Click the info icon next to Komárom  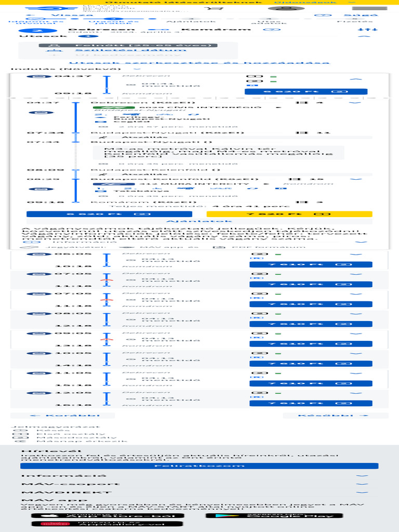point(272,30)
